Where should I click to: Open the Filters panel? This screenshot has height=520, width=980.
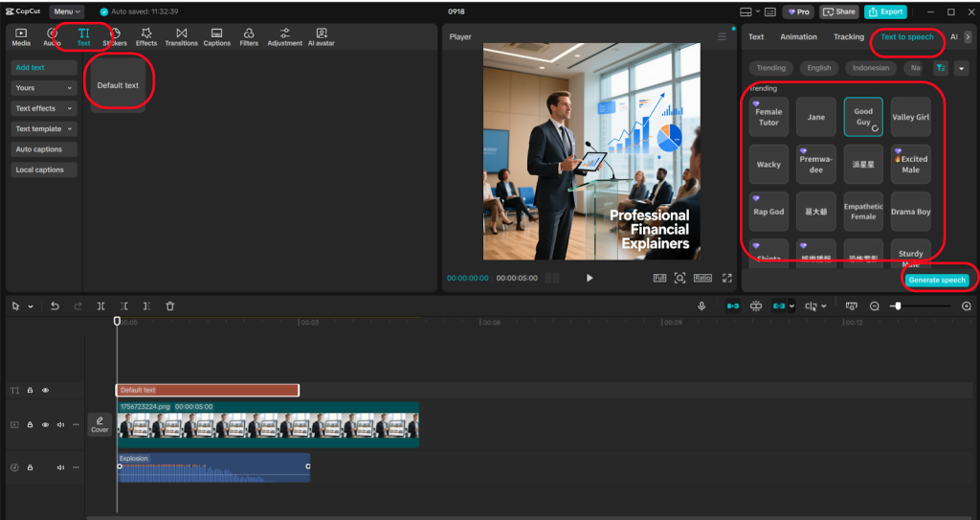click(249, 36)
